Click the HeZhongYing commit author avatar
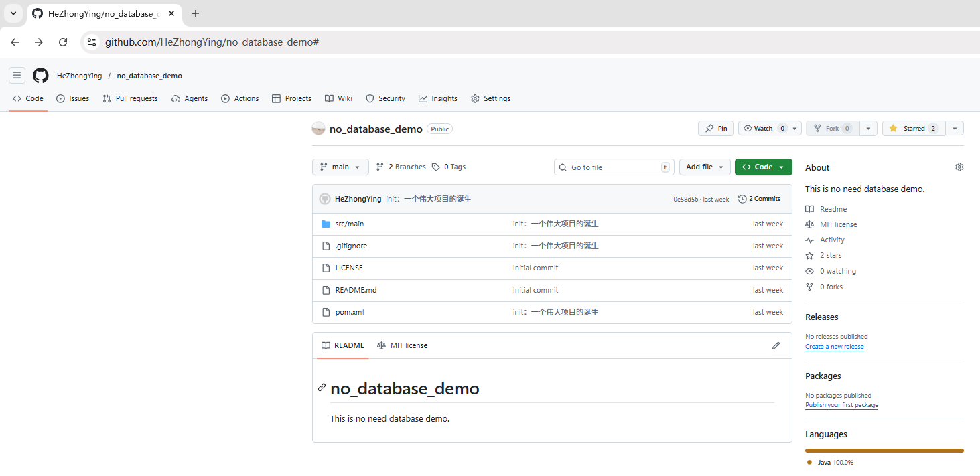 click(x=325, y=199)
